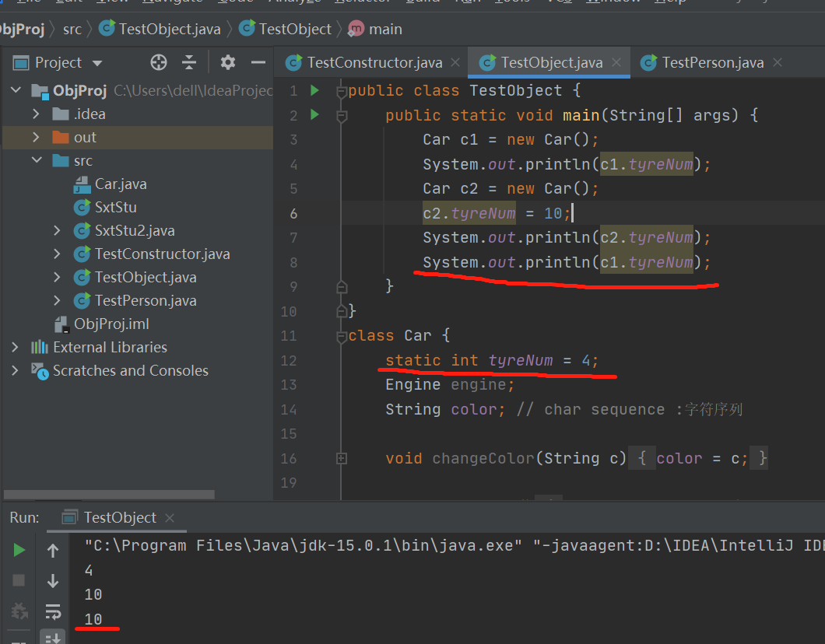The width and height of the screenshot is (825, 644).
Task: Open Project panel settings gear
Action: click(x=228, y=62)
